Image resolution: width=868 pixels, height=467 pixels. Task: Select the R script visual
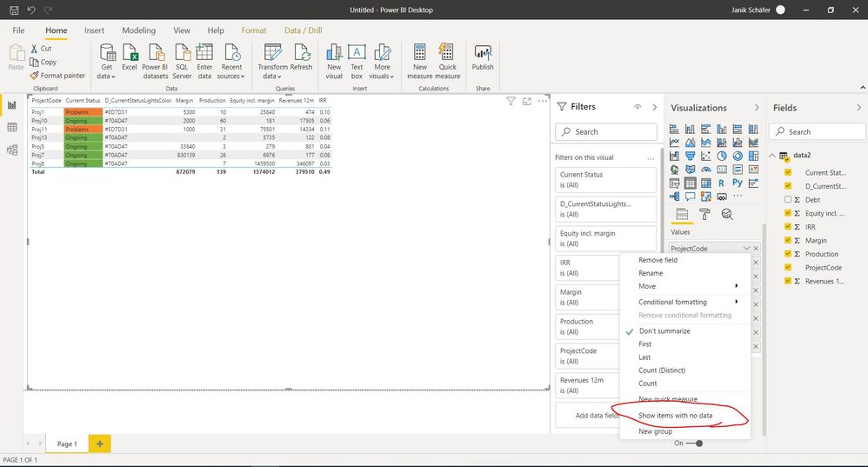tap(721, 183)
